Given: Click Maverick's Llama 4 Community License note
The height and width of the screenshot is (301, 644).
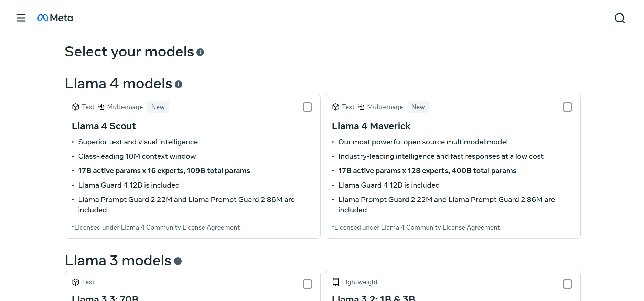Looking at the screenshot, I should coord(416,227).
